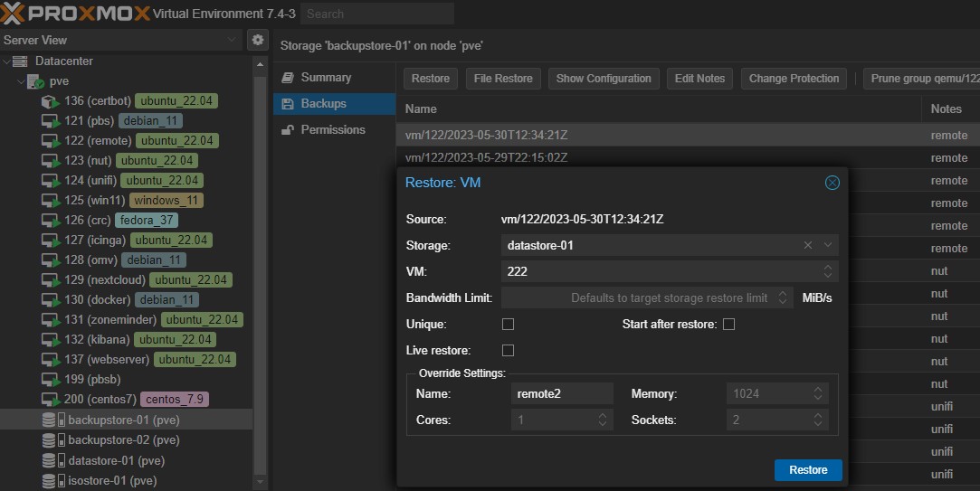This screenshot has height=491, width=980.
Task: Select the Backups tab
Action: [x=323, y=104]
